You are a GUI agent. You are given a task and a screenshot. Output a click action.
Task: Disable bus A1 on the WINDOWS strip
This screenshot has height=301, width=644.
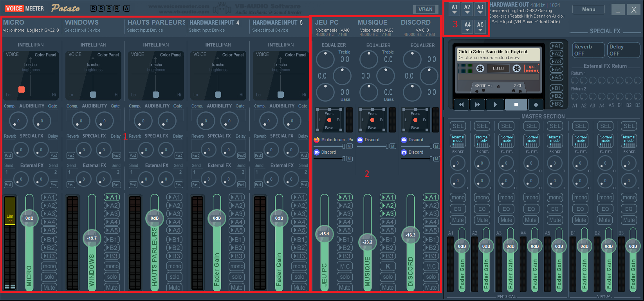112,197
